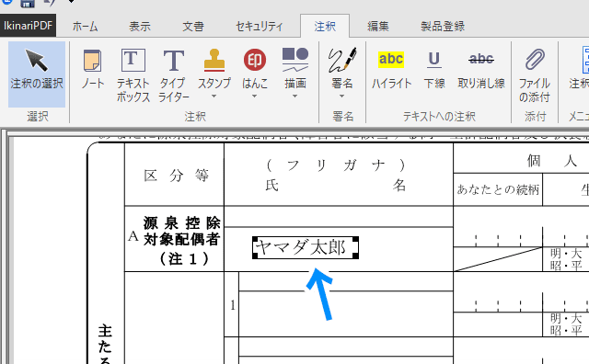The image size is (589, 364).
Task: Expand the はんこ dropdown arrow
Action: tap(255, 97)
